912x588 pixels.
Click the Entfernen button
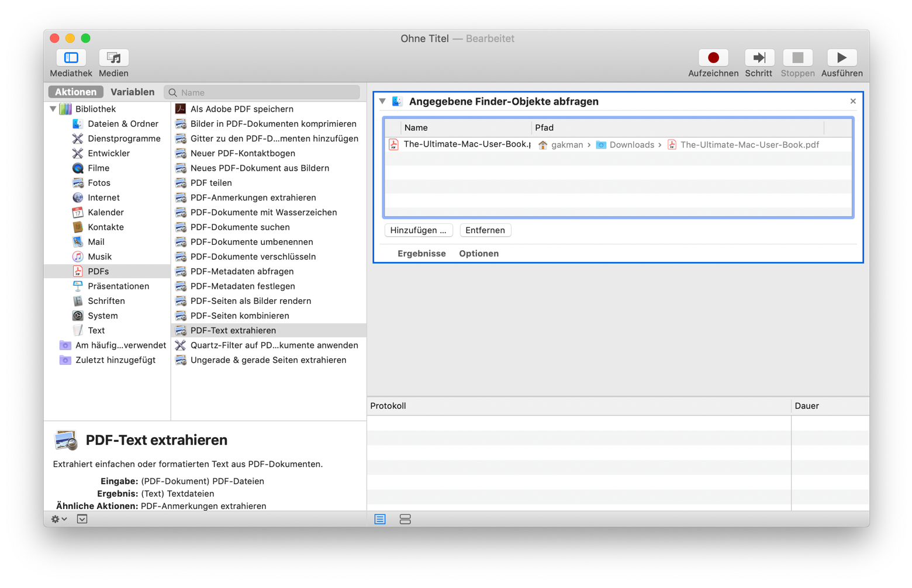[x=485, y=230]
